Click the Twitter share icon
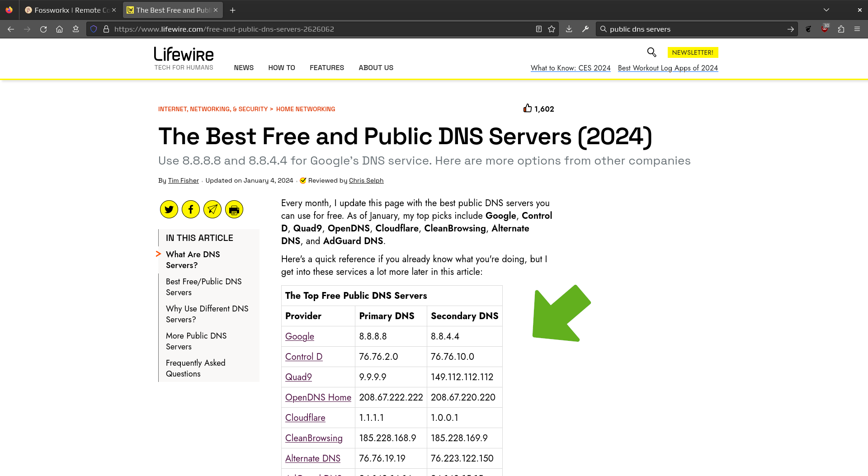The height and width of the screenshot is (476, 868). 169,209
